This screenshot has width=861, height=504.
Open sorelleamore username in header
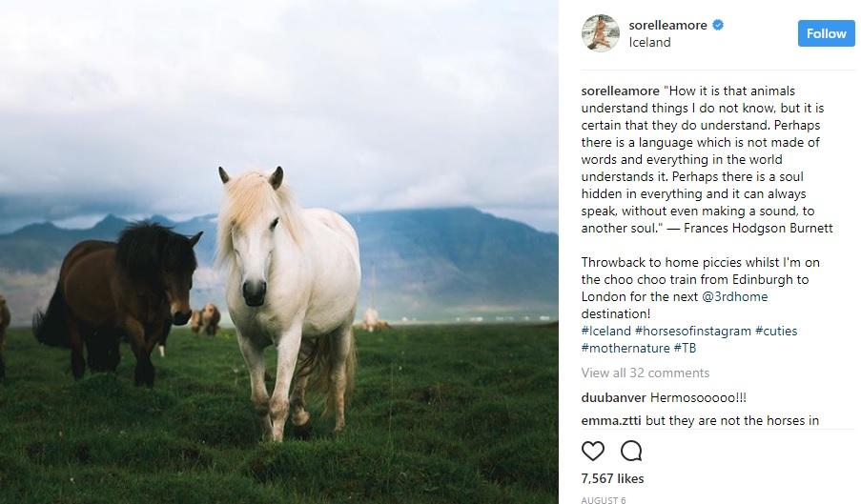tap(667, 25)
